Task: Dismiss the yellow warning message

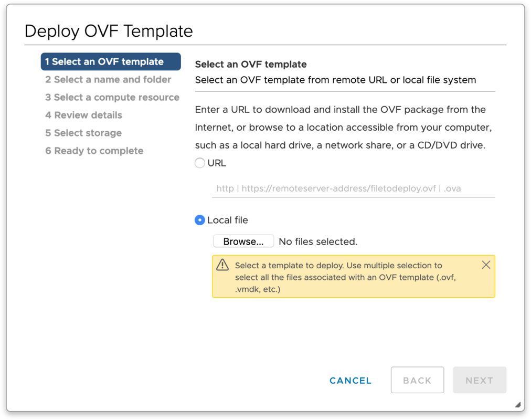Action: 486,265
